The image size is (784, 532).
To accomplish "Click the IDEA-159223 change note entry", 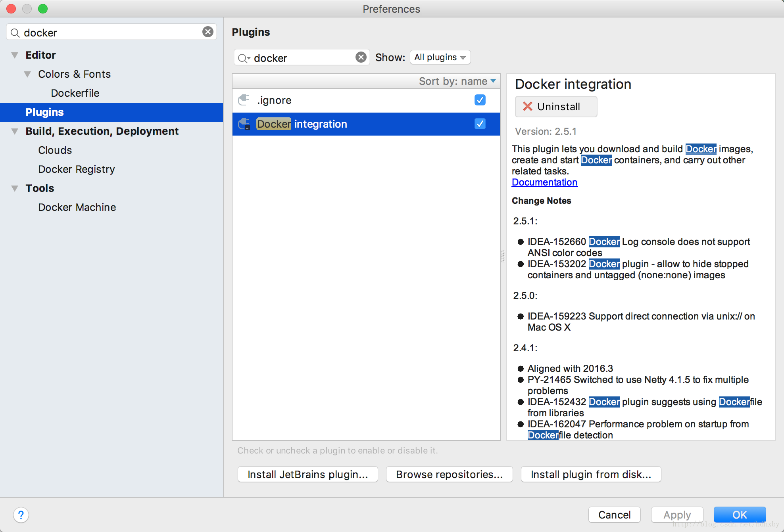I will [x=641, y=322].
